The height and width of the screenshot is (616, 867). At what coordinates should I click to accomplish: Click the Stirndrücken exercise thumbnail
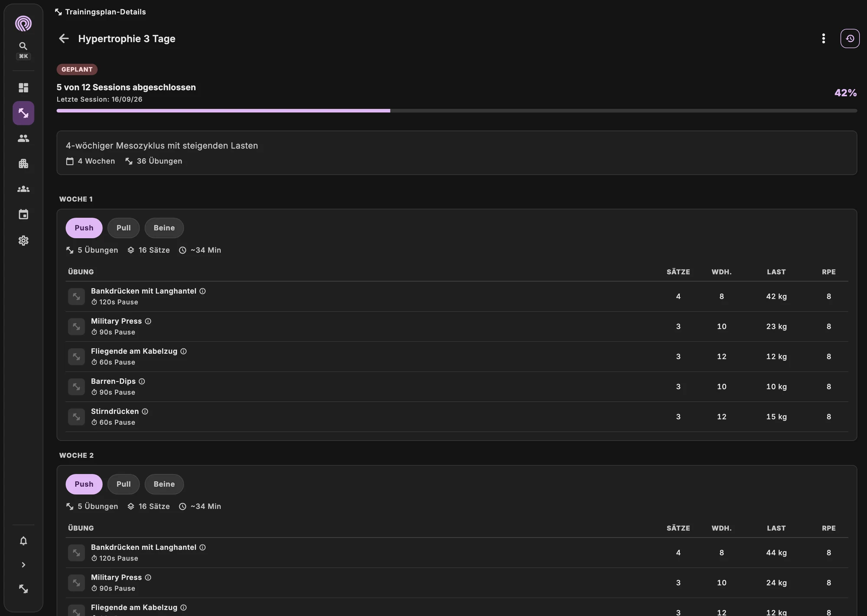(x=76, y=417)
